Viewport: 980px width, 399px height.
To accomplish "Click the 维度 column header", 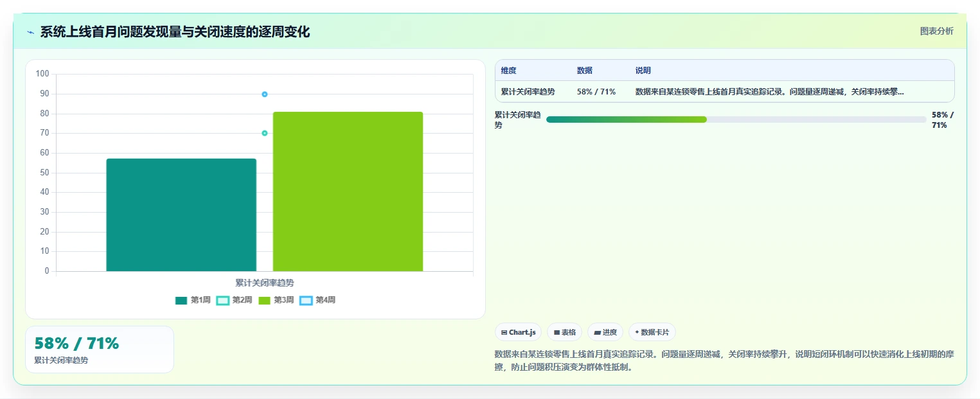I will coord(509,71).
